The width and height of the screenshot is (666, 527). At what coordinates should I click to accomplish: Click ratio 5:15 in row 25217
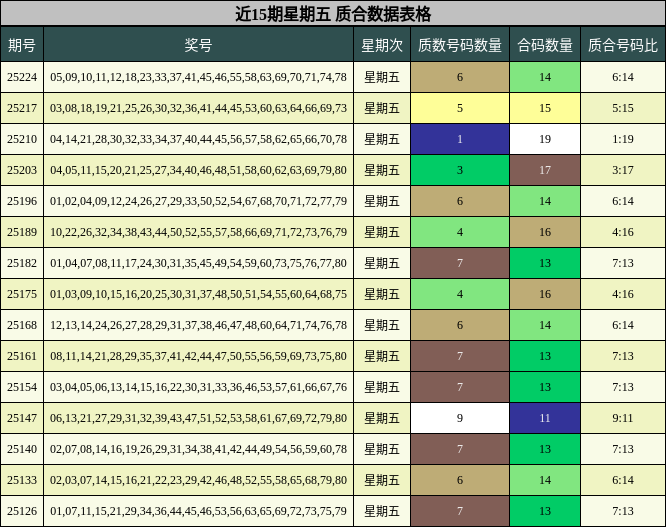(623, 108)
